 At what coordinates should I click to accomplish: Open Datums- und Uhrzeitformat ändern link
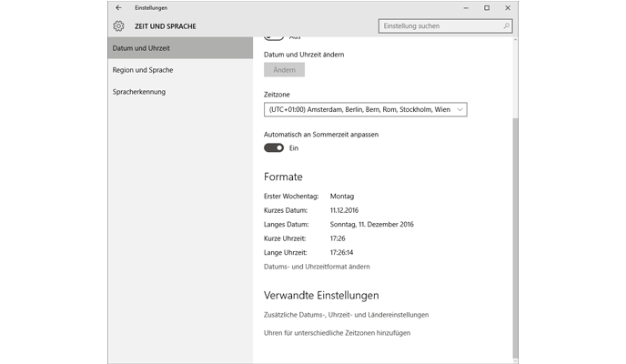pos(317,267)
